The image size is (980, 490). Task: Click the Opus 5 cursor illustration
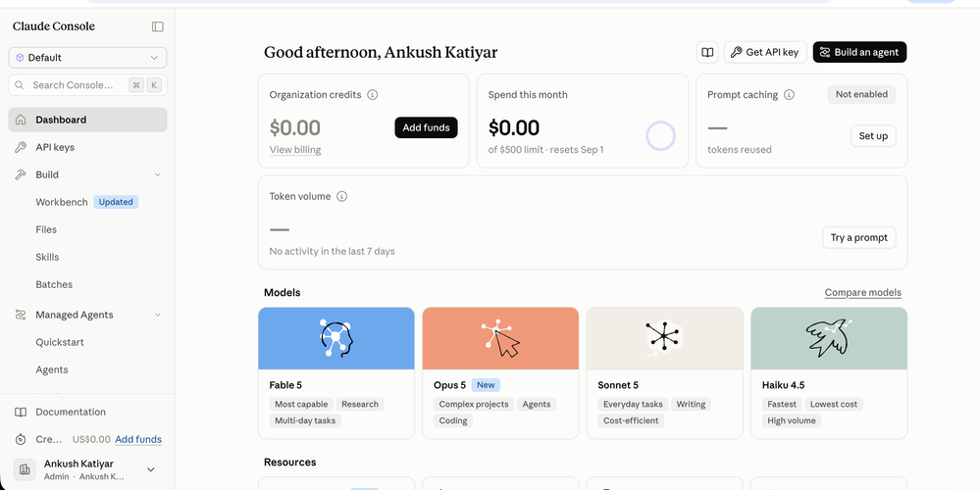pyautogui.click(x=500, y=338)
